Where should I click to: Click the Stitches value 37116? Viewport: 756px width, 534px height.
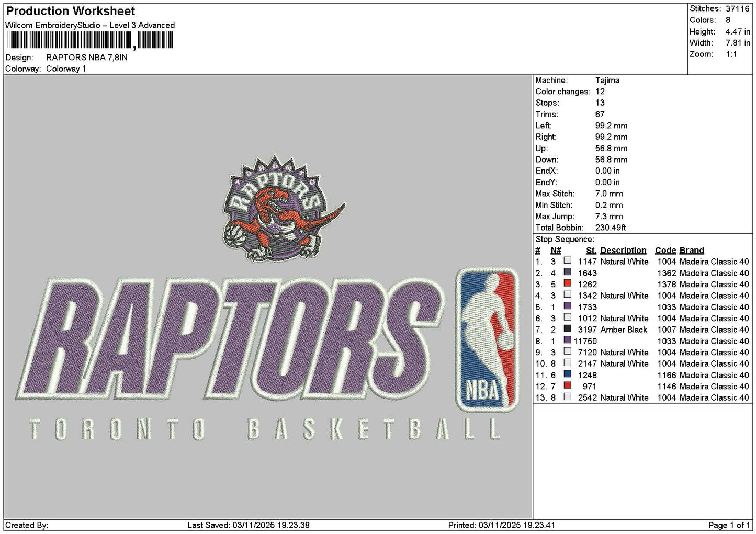pyautogui.click(x=738, y=9)
